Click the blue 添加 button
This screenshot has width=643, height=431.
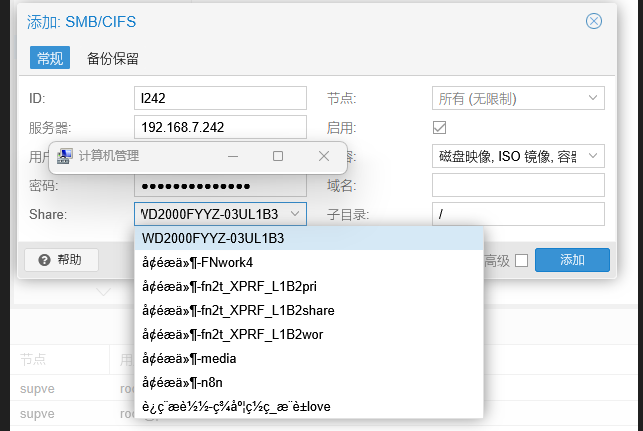coord(572,260)
